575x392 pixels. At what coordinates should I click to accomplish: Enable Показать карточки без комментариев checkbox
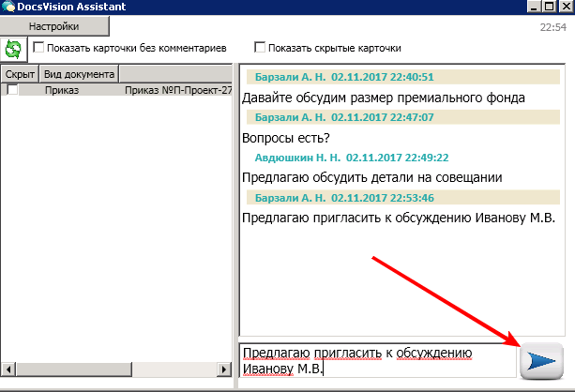(38, 47)
